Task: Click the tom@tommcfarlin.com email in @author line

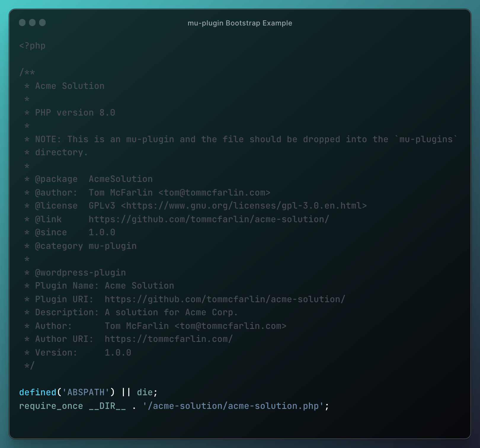Action: pyautogui.click(x=213, y=192)
